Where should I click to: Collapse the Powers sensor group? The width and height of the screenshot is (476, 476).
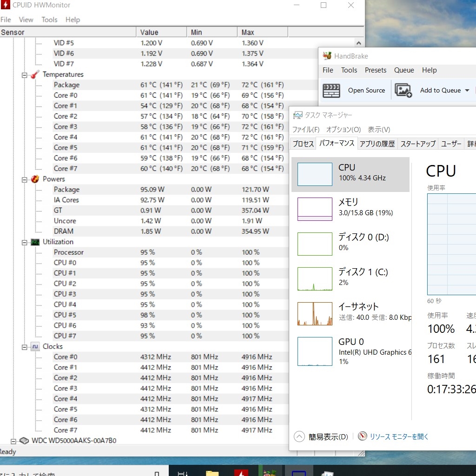coord(25,179)
